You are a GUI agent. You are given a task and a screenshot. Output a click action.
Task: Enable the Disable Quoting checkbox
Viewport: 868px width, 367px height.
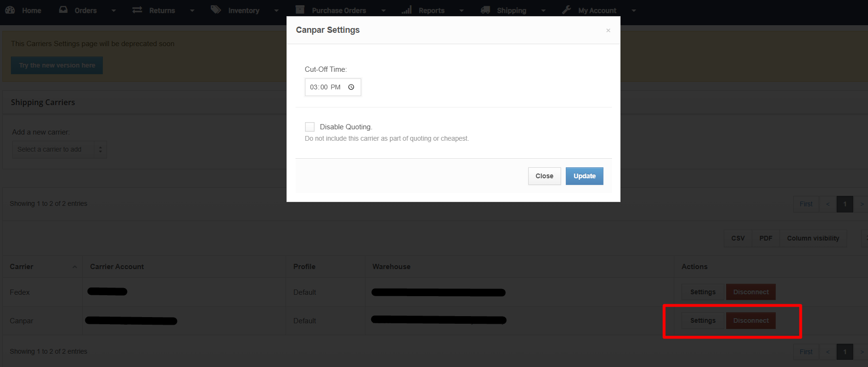coord(310,127)
